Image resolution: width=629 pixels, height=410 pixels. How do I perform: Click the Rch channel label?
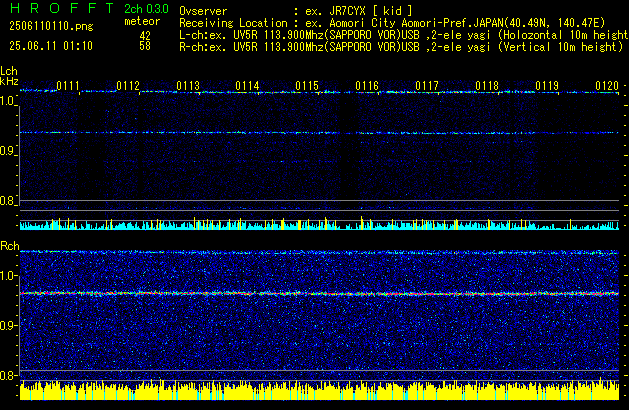(10, 246)
